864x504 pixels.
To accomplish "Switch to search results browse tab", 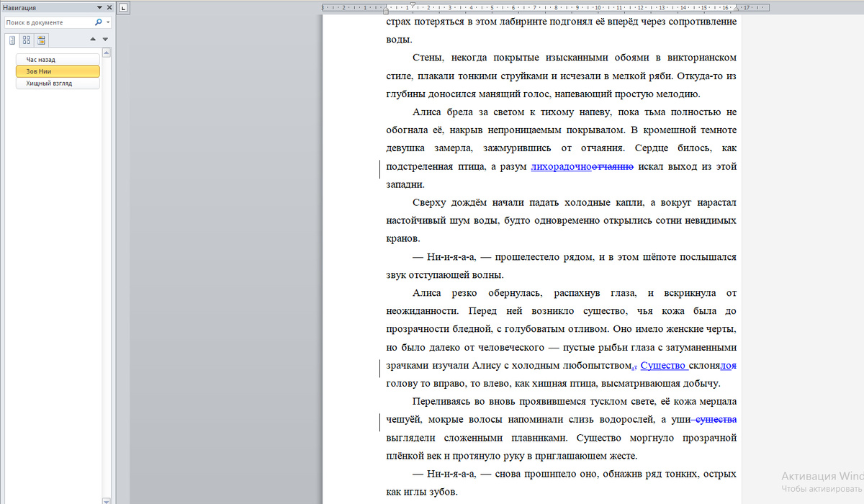I will [x=41, y=40].
